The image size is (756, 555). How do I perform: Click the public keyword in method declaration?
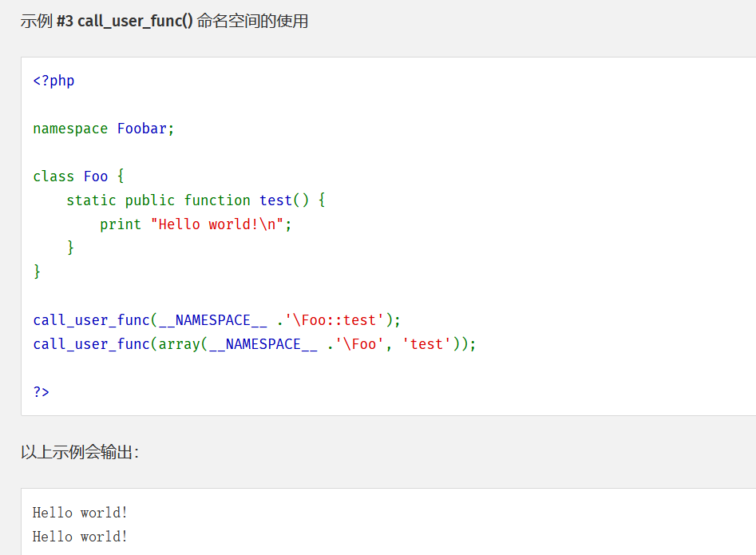pyautogui.click(x=150, y=200)
